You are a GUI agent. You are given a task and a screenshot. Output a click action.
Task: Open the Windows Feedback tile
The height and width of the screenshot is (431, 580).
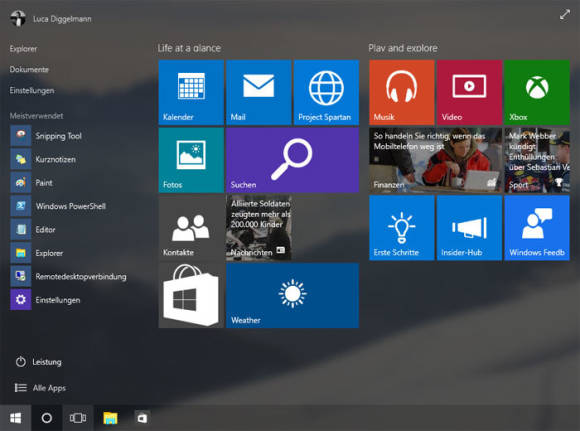pos(537,228)
